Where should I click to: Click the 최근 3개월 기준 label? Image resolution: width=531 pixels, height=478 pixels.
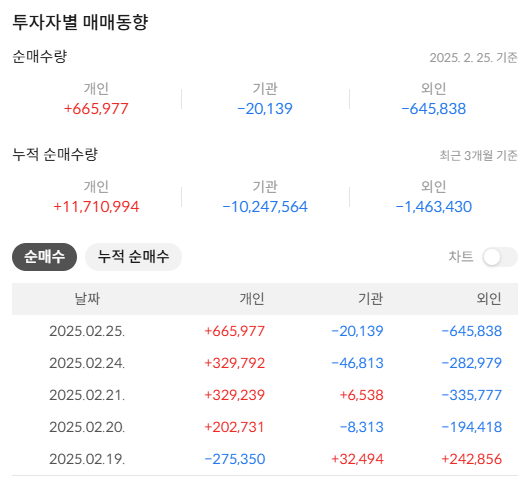[479, 155]
